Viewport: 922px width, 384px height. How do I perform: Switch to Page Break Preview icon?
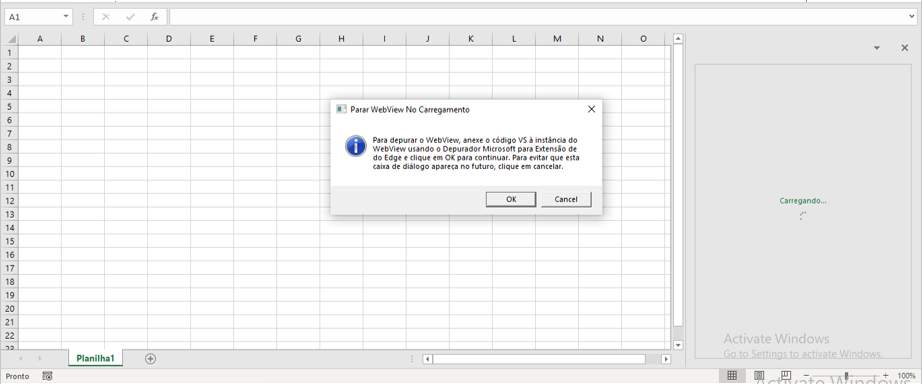click(786, 375)
